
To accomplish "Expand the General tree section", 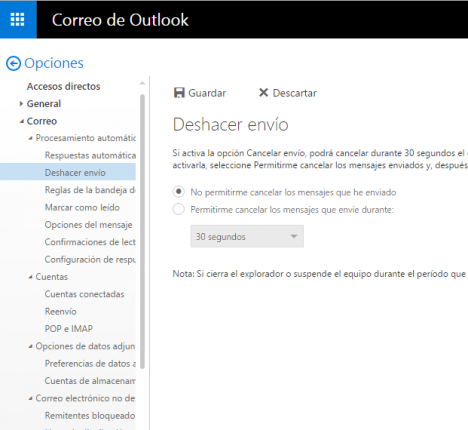I will pos(21,104).
